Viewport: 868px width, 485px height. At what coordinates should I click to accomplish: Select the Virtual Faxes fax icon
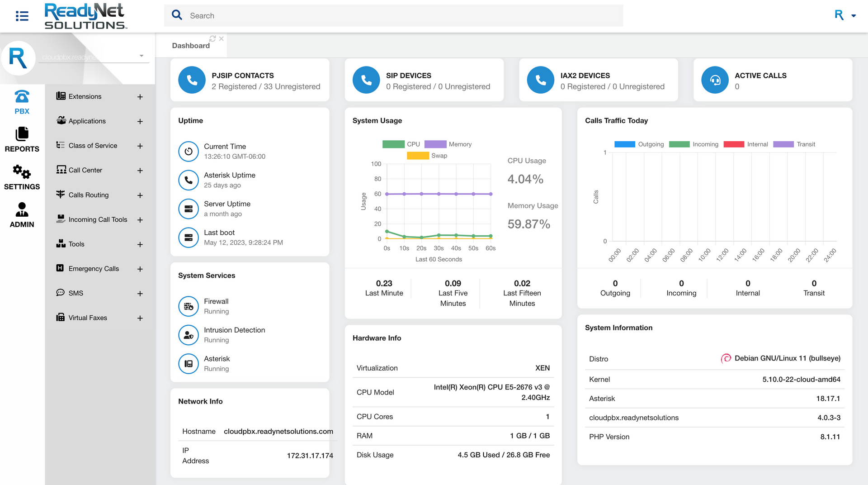(61, 317)
